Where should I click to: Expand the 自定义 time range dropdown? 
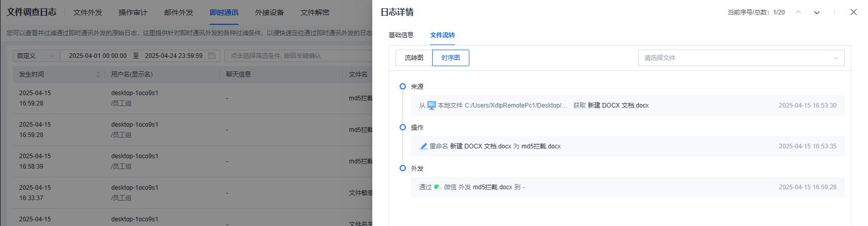[36, 56]
